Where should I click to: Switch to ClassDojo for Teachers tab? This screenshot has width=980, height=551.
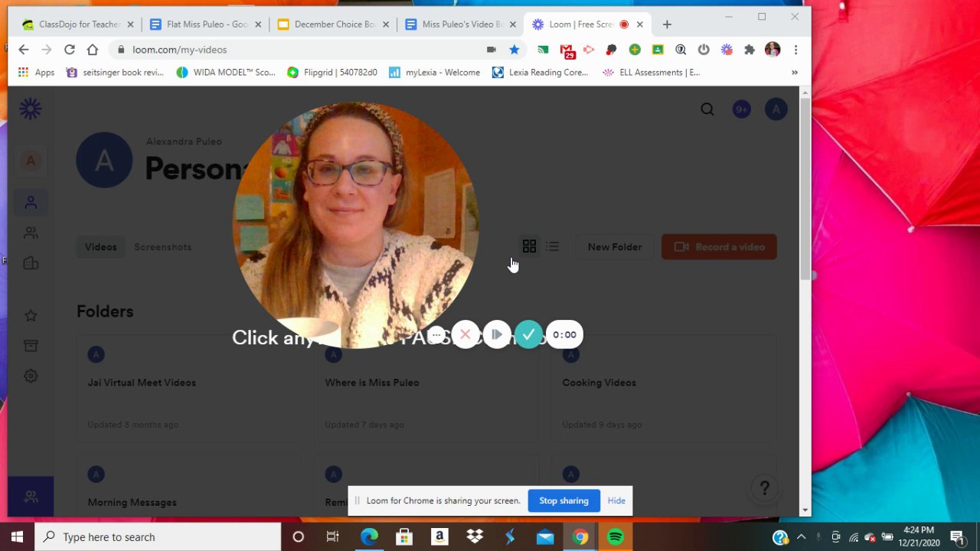pos(79,24)
